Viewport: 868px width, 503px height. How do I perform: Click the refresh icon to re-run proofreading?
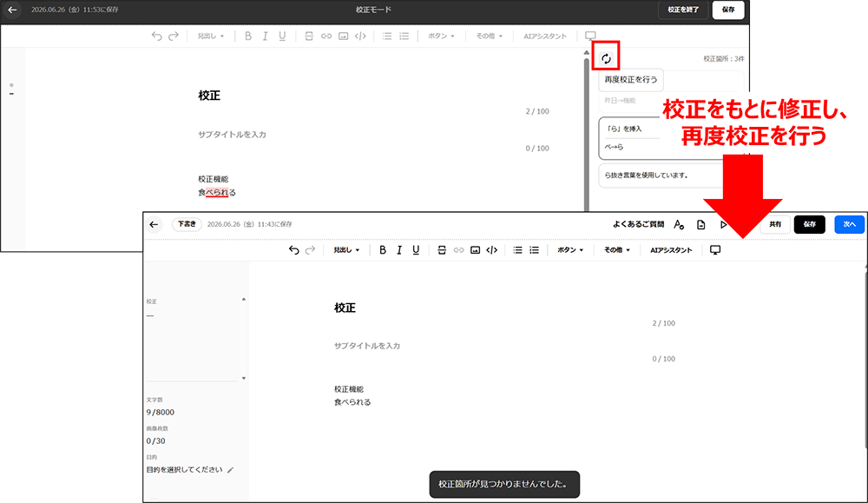[x=606, y=58]
